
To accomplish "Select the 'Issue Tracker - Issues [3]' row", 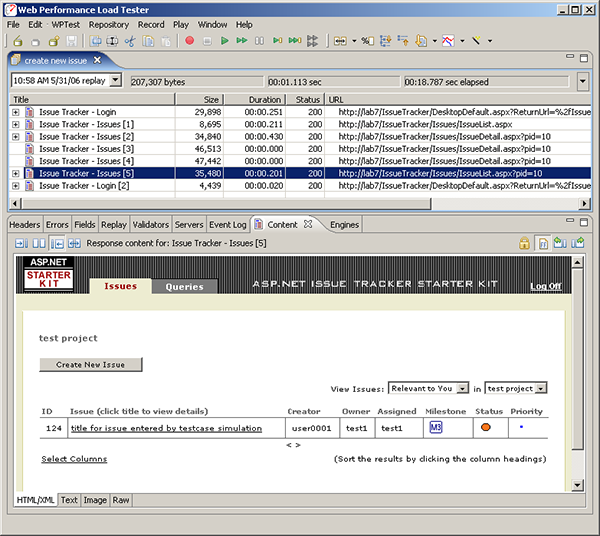I will click(300, 149).
